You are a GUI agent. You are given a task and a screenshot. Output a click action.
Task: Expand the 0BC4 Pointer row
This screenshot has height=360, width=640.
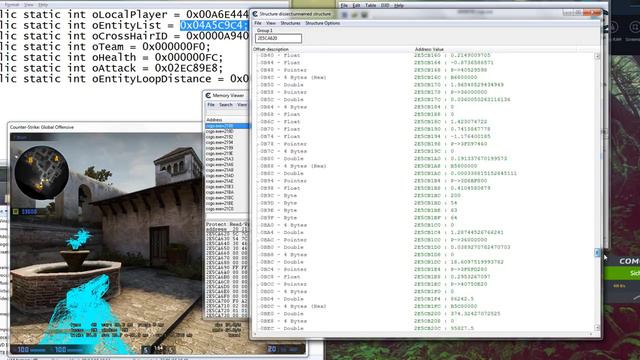257,269
